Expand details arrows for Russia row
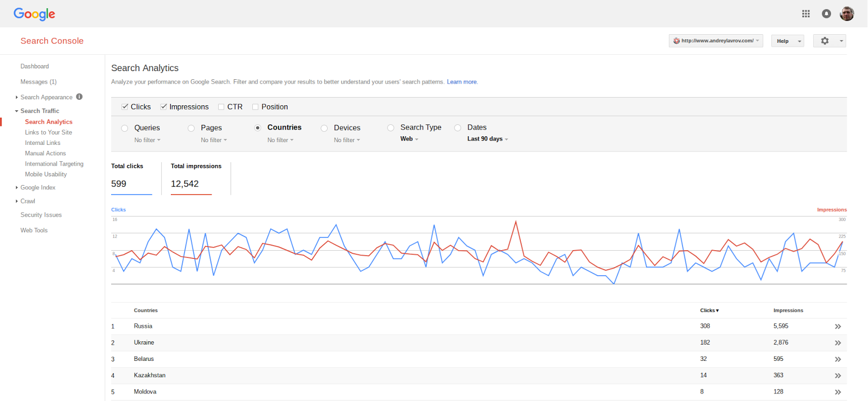Viewport: 868px width, 401px height. (838, 327)
